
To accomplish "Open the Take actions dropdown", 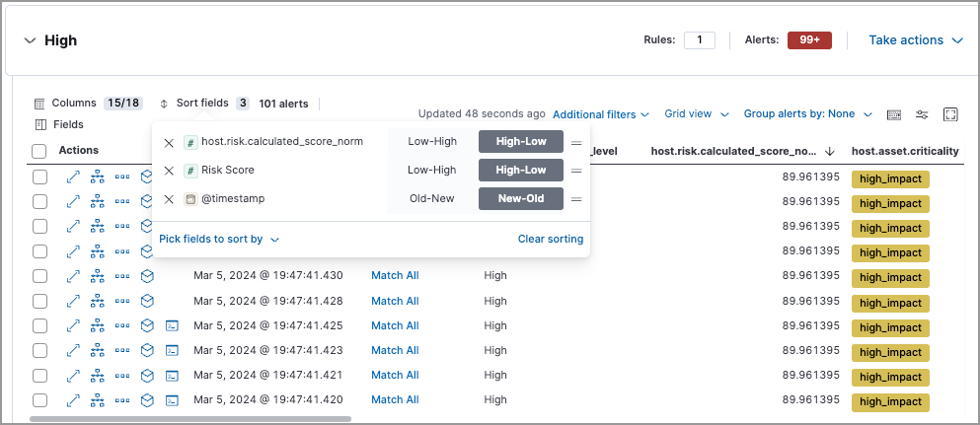I will [915, 40].
